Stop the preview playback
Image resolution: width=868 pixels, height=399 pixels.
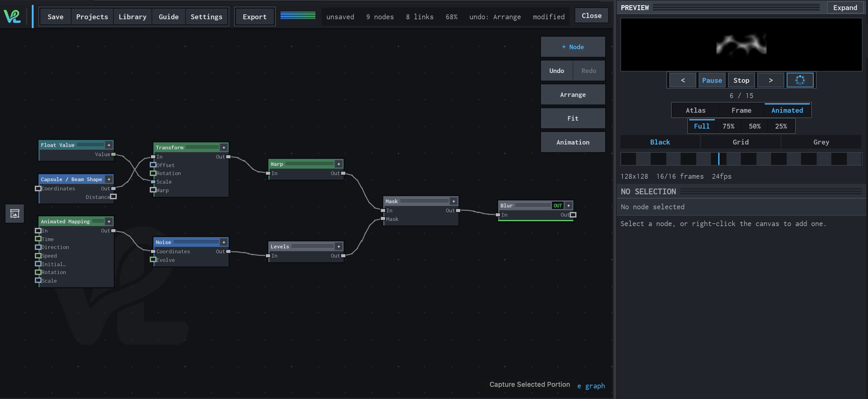(741, 80)
